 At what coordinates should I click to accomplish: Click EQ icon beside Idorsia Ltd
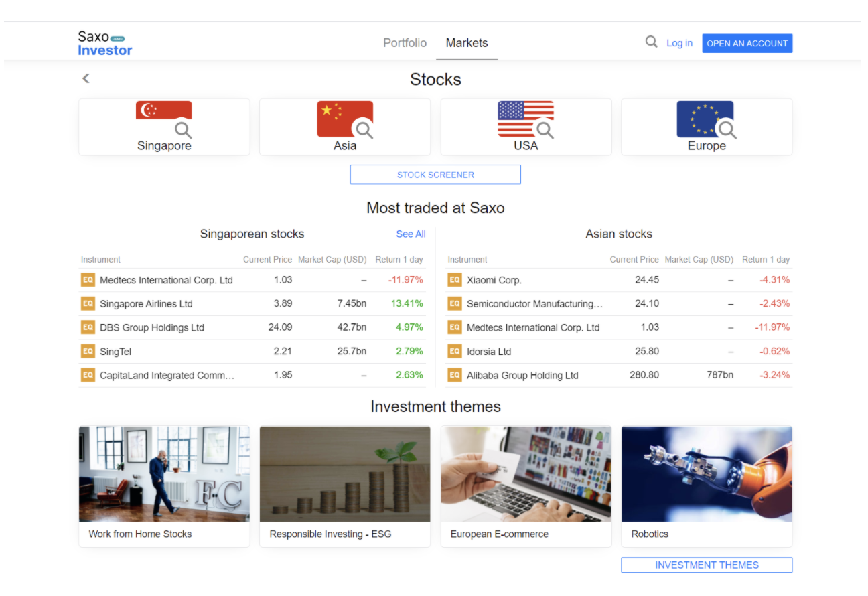455,351
